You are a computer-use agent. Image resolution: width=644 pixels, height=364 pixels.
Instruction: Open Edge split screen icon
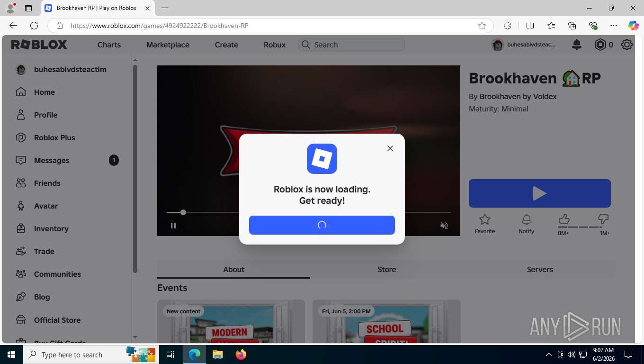click(x=530, y=26)
